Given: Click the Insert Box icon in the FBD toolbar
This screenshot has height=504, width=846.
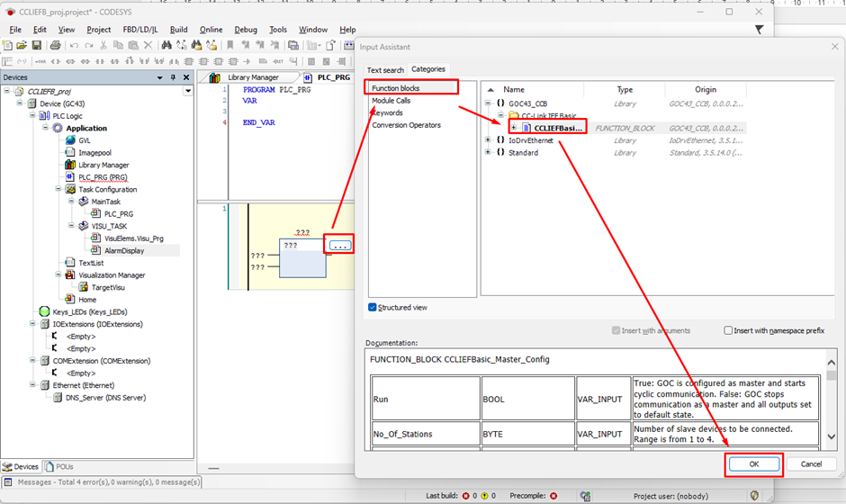Looking at the screenshot, I should point(189,61).
